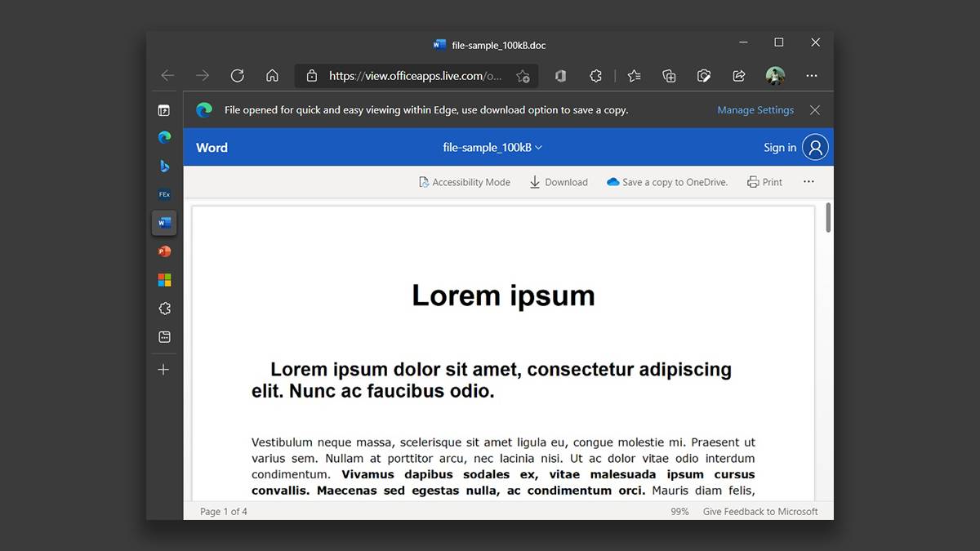Print the document

764,182
